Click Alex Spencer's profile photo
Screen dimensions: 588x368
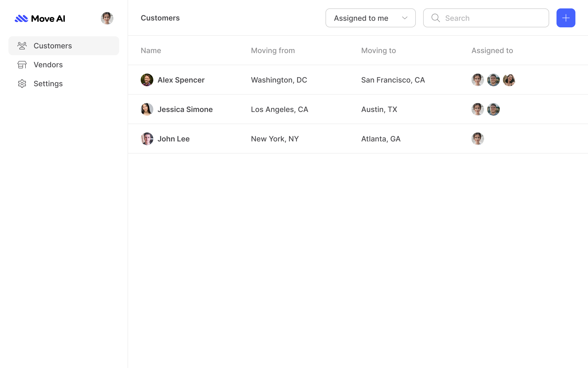[147, 80]
